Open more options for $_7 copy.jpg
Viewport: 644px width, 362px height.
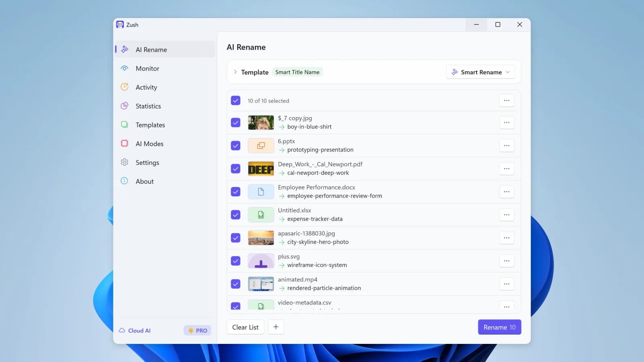point(507,123)
